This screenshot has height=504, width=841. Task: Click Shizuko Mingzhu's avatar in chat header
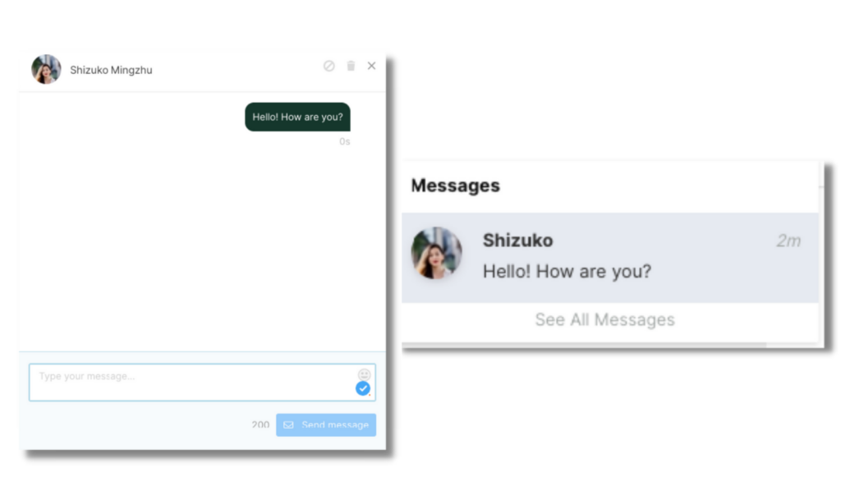point(46,69)
